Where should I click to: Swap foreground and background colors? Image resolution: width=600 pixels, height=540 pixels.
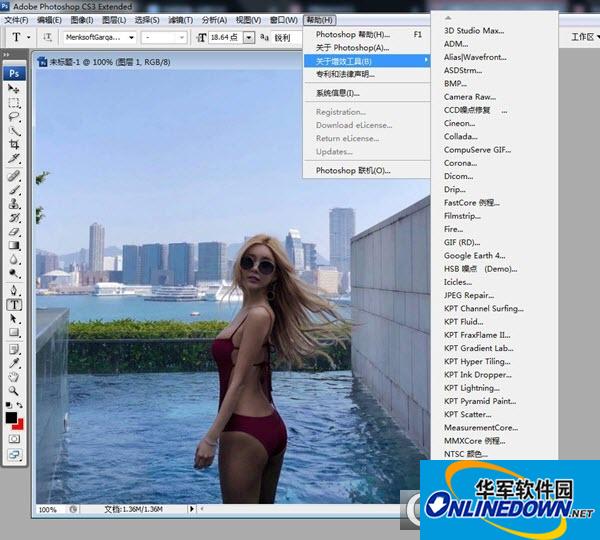(x=22, y=405)
